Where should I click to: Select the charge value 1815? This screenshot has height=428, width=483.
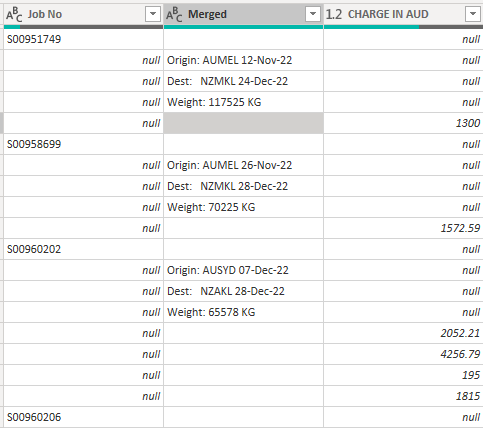click(x=403, y=396)
